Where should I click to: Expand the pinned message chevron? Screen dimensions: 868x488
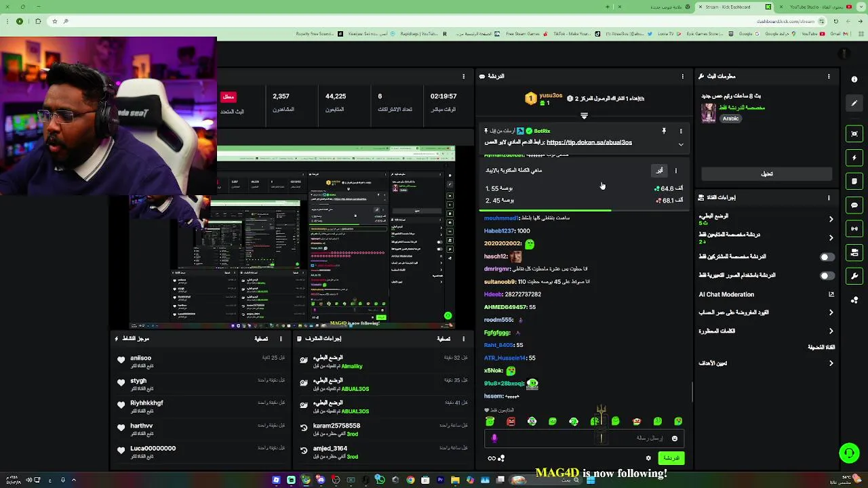pos(681,144)
